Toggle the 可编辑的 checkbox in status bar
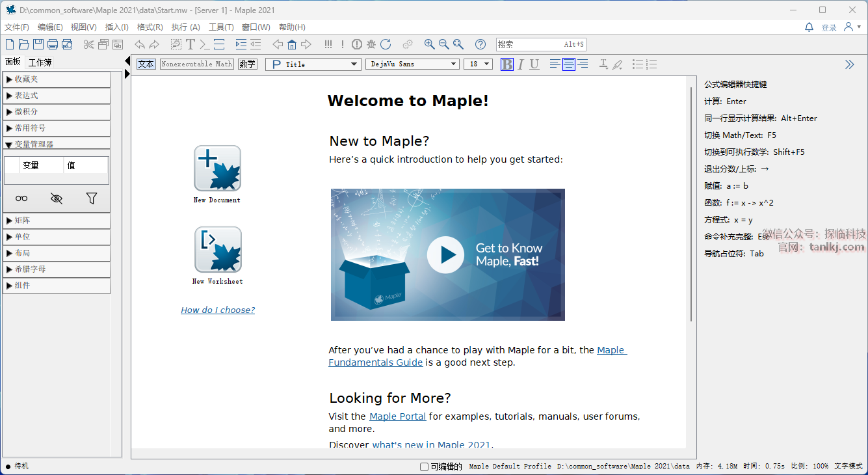This screenshot has width=868, height=475. [x=425, y=467]
